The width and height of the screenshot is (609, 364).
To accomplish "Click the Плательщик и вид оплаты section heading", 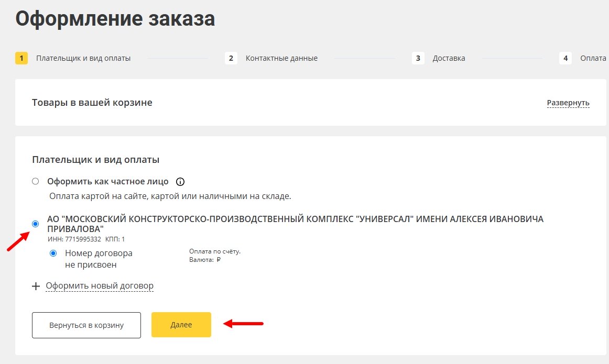I will (95, 160).
